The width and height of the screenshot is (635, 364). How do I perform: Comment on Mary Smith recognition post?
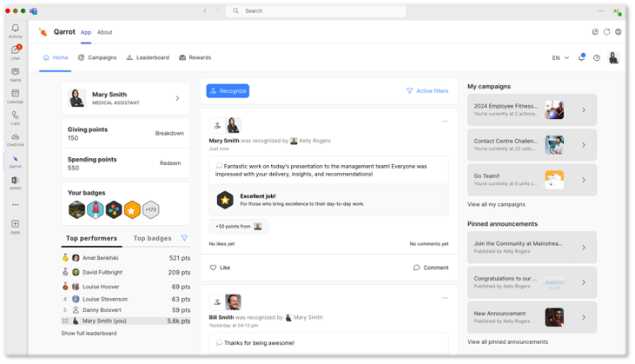pyautogui.click(x=431, y=268)
